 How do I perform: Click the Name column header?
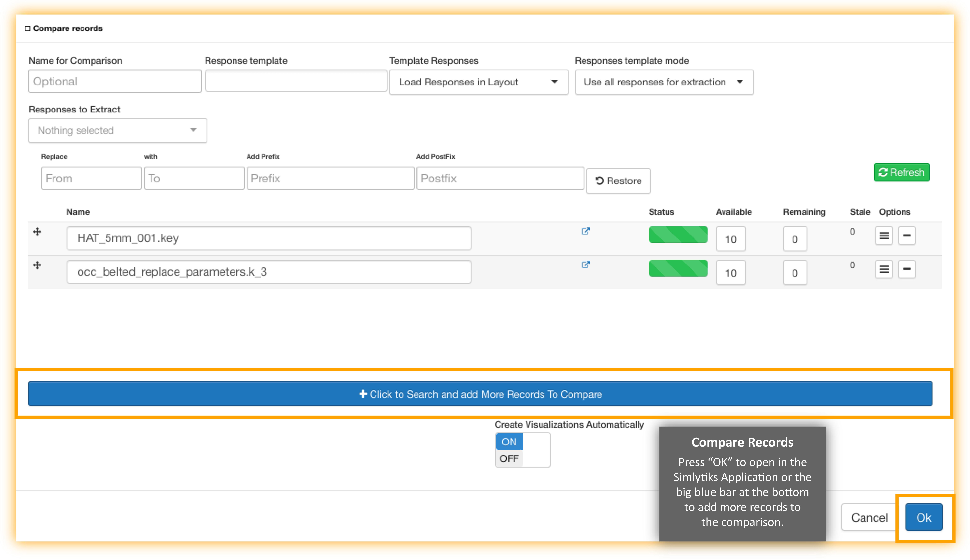[x=78, y=212]
